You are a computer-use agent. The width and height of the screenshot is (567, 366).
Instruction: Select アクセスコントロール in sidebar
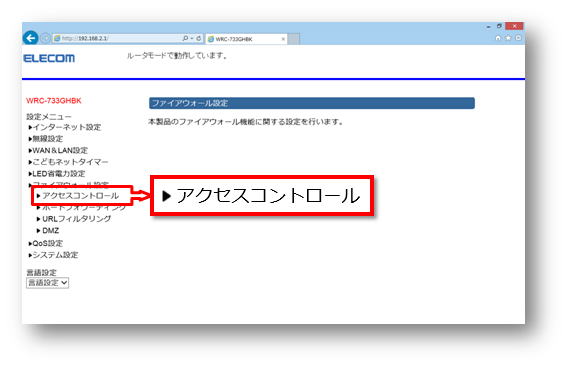pos(78,196)
